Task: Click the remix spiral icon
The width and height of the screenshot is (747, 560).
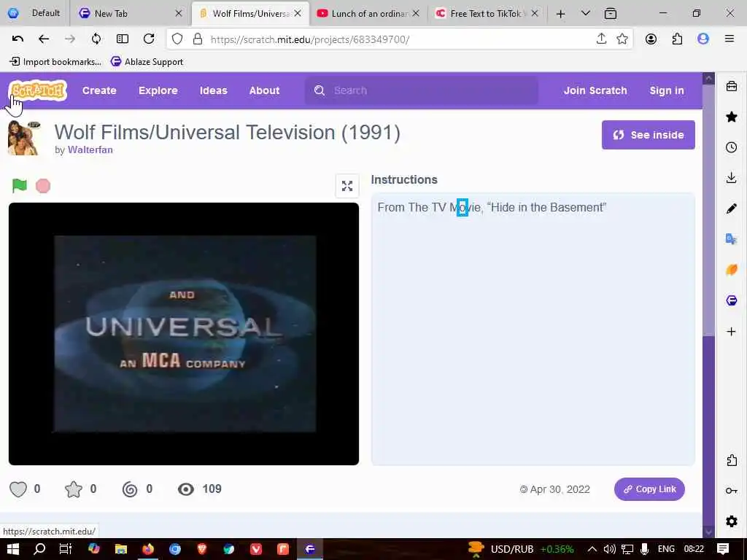Action: pos(130,489)
